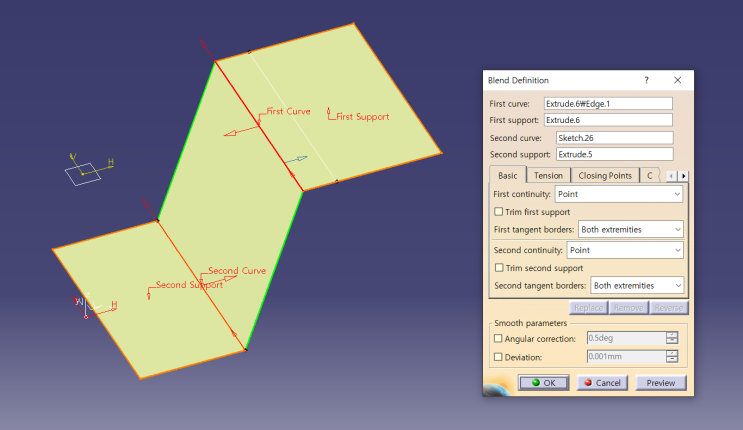Enable Trim second support checkbox
The height and width of the screenshot is (430, 743).
[499, 268]
